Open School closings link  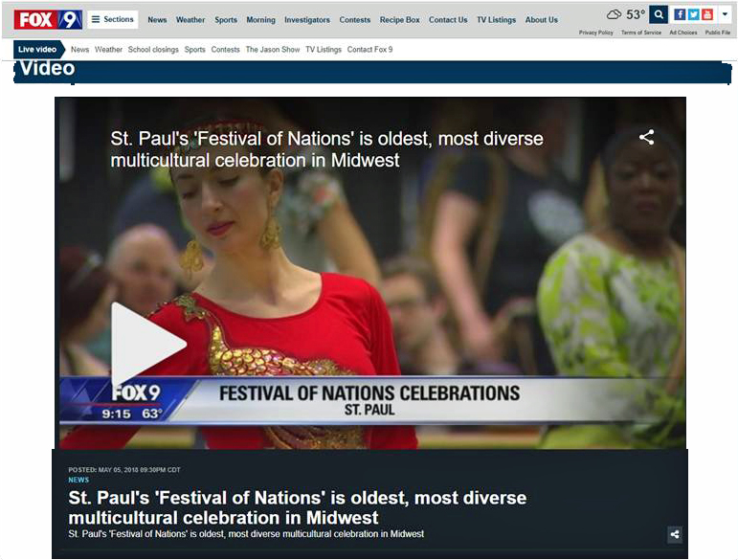pos(153,50)
